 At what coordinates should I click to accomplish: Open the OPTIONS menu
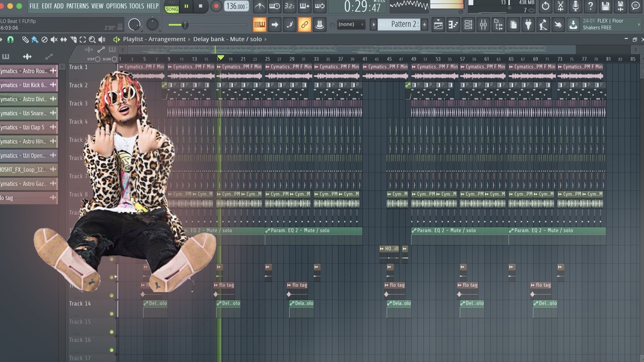click(116, 6)
